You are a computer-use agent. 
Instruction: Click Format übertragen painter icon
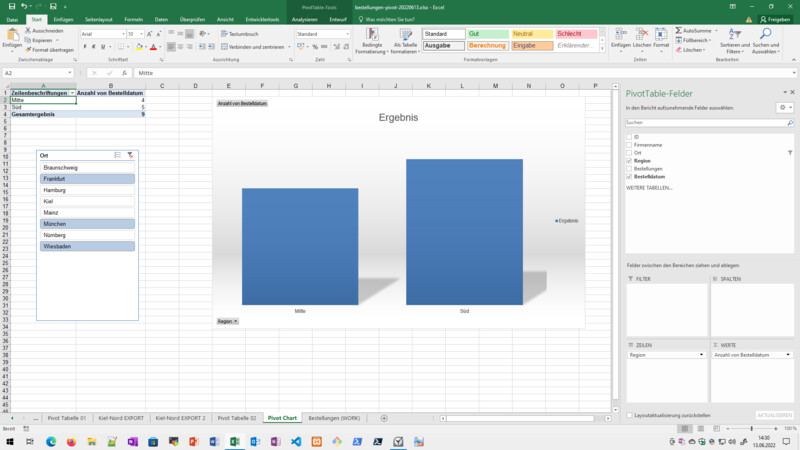tap(28, 50)
